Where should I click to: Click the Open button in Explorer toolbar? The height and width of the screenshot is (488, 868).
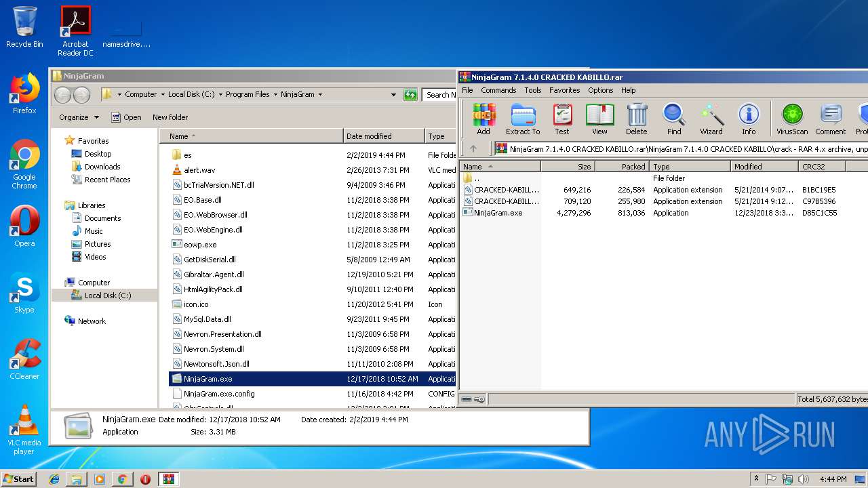[126, 117]
